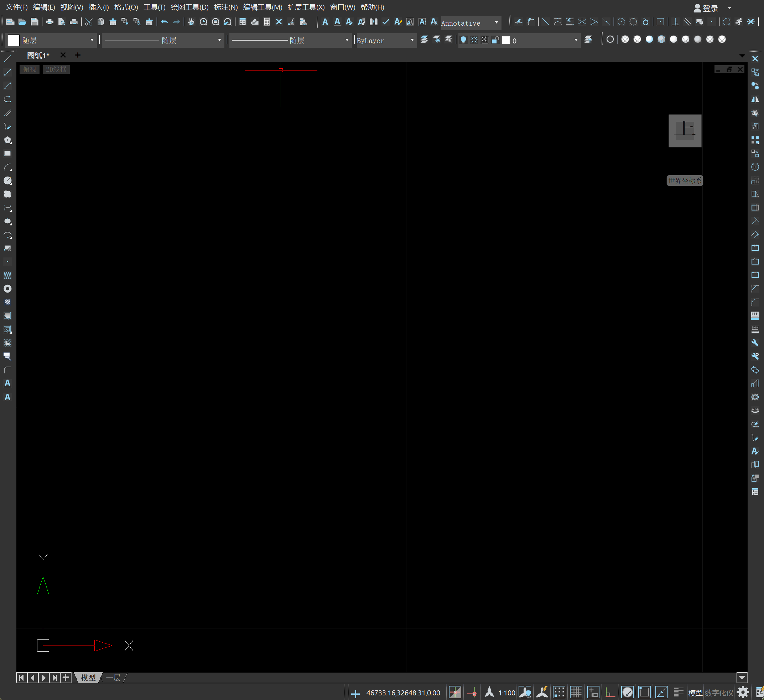This screenshot has height=700, width=764.
Task: Expand the layer 0 dropdown list
Action: 576,40
